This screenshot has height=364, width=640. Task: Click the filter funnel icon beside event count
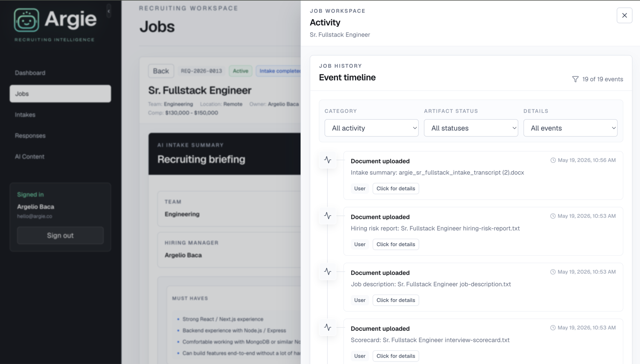tap(575, 79)
